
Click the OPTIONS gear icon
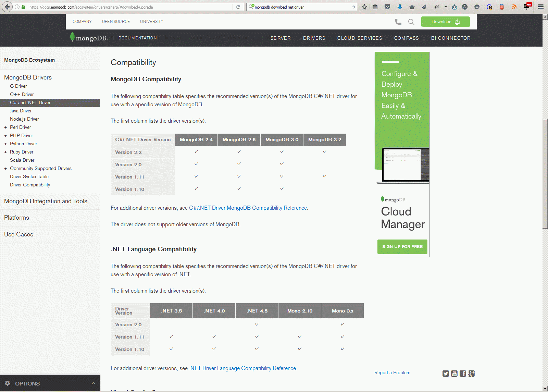coord(8,383)
